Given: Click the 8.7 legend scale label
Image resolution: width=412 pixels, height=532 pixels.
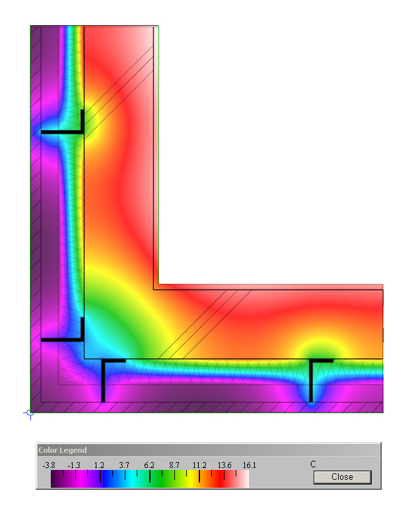Looking at the screenshot, I should point(174,465).
